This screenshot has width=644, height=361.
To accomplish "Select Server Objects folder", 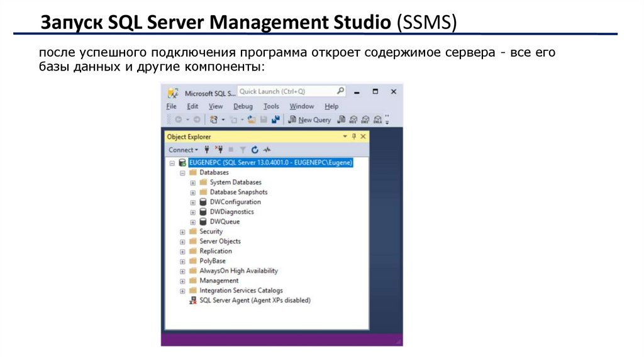I will pyautogui.click(x=220, y=242).
